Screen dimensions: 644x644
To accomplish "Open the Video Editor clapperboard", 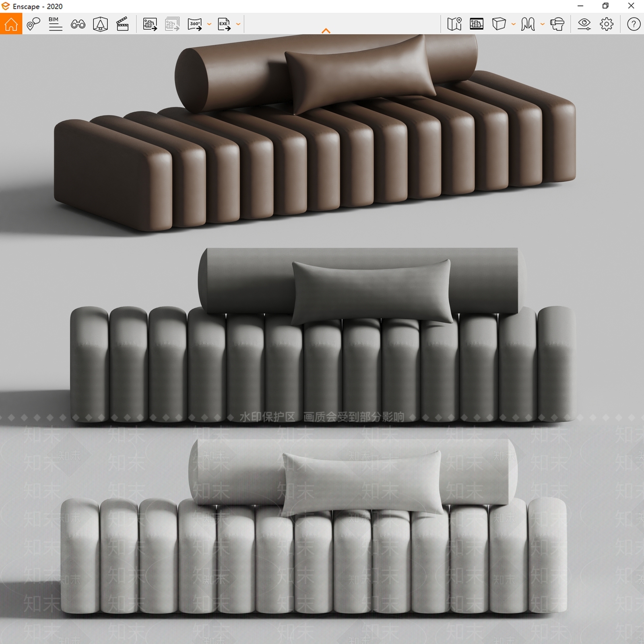I will (x=122, y=24).
